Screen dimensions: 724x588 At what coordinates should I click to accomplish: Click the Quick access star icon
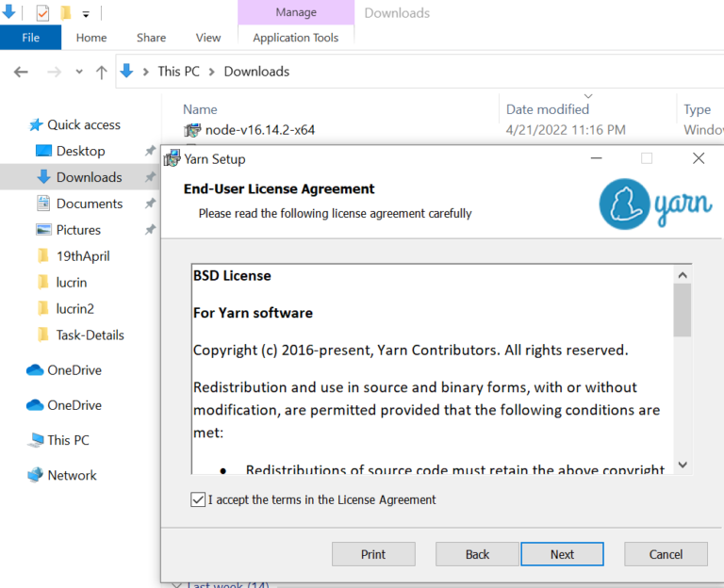coord(36,124)
